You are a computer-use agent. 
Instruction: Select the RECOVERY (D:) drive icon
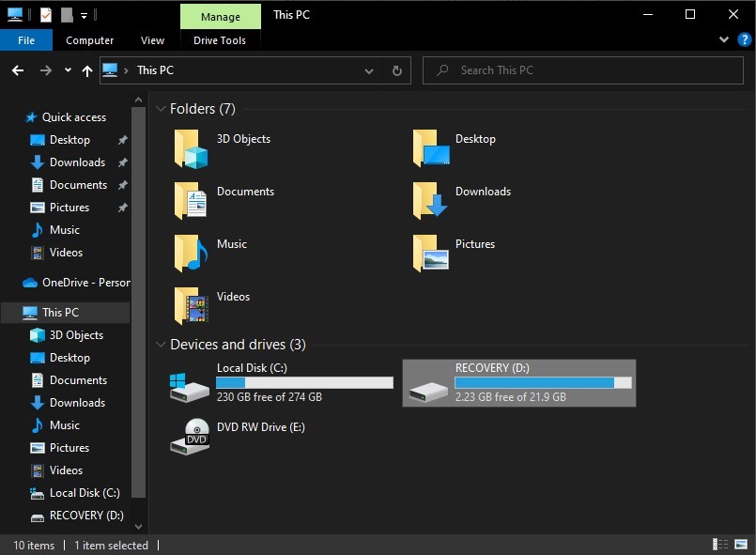[x=428, y=391]
